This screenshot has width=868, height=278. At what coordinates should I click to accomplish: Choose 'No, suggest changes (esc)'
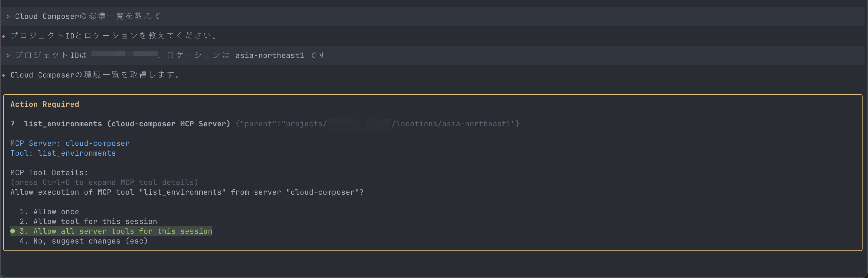click(84, 241)
